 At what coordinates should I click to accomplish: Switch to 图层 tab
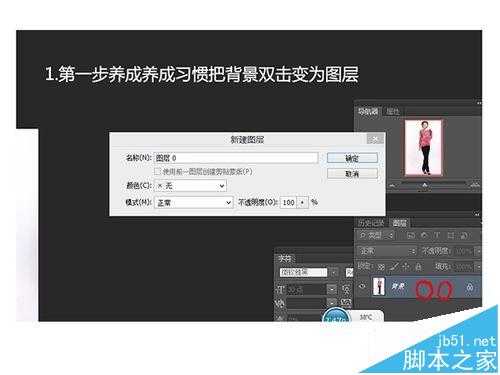coord(399,222)
